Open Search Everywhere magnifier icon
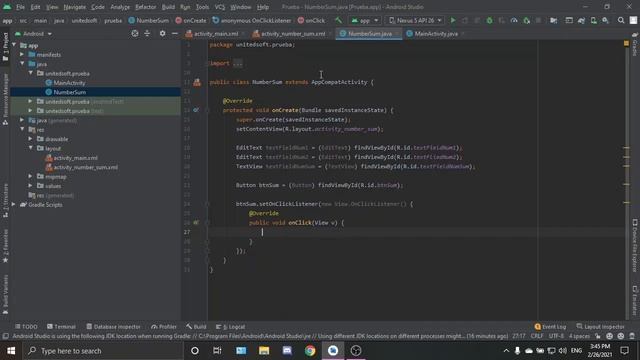640x360 pixels. tap(621, 20)
